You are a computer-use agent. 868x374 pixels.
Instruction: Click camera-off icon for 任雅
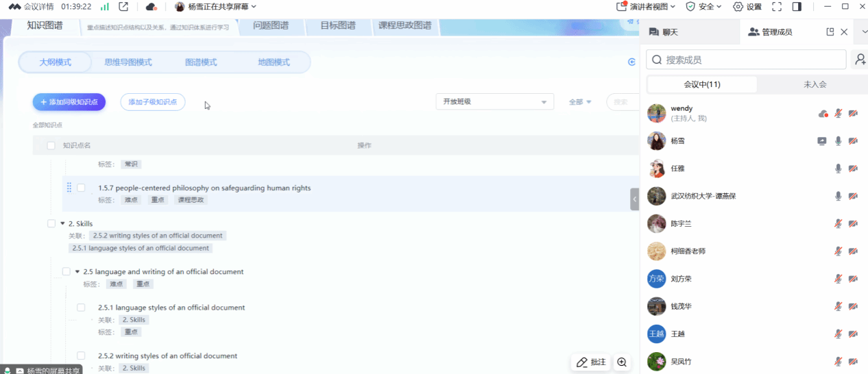point(853,169)
